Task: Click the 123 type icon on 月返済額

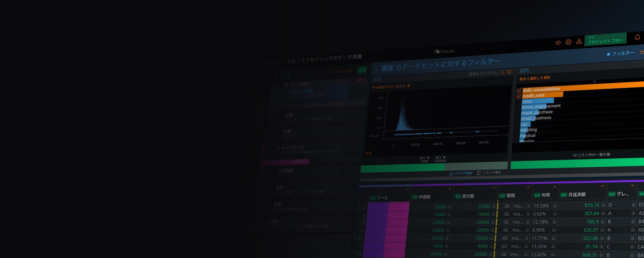Action: click(563, 195)
